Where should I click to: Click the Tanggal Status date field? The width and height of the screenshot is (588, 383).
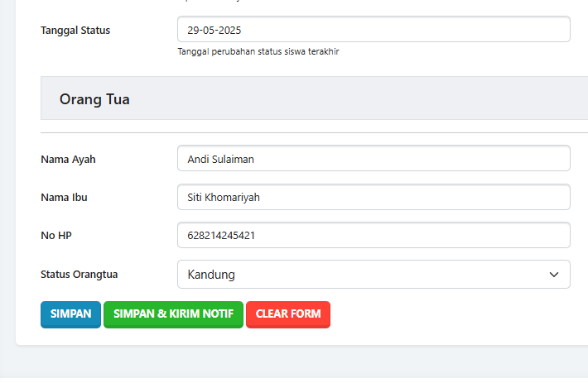(x=373, y=30)
